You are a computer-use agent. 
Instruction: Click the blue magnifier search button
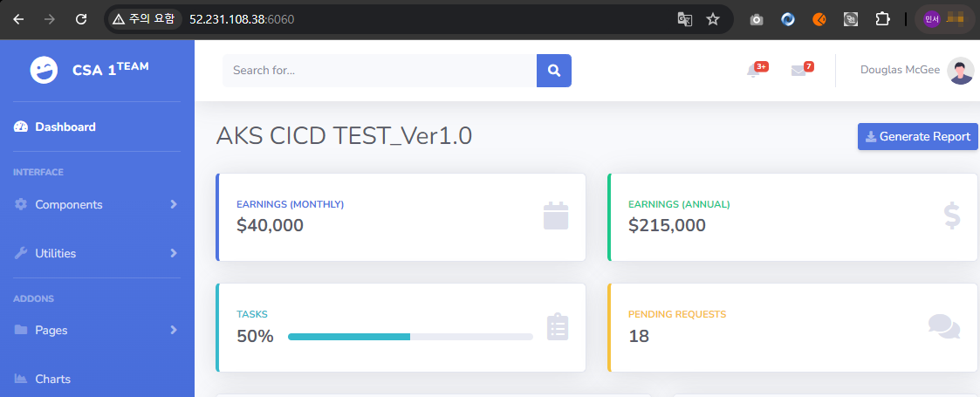554,71
